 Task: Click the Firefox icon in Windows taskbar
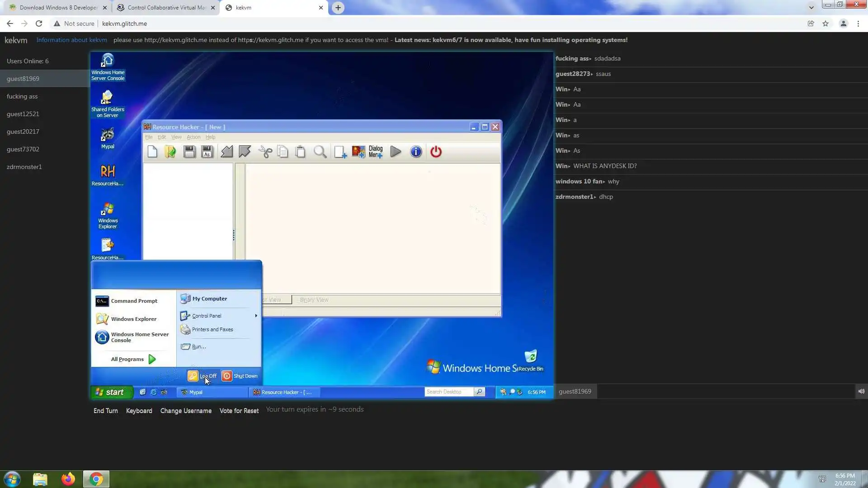point(68,479)
